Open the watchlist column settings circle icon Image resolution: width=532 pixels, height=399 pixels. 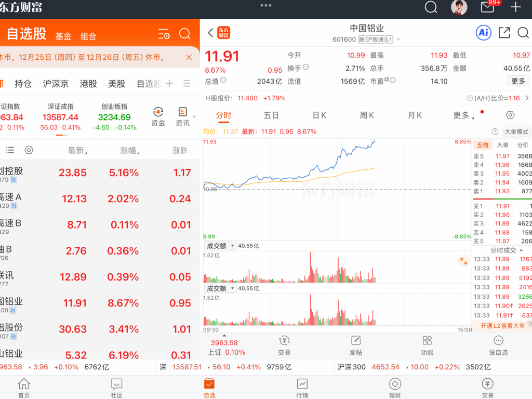pos(29,150)
